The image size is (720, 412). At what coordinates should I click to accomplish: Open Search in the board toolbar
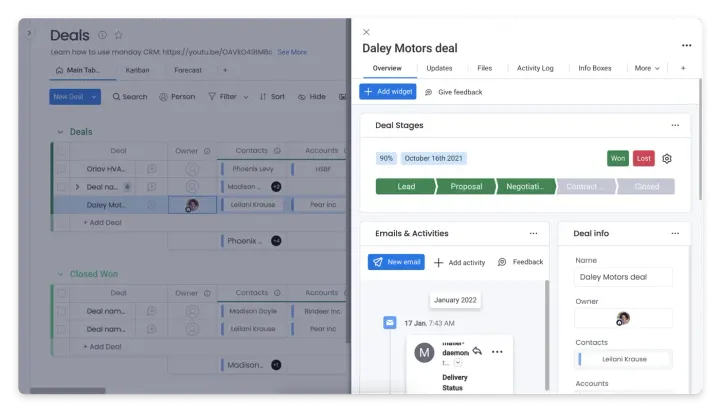pyautogui.click(x=130, y=97)
